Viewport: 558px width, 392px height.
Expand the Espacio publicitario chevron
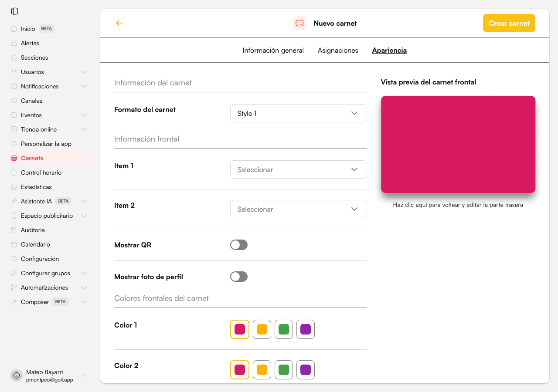(x=84, y=216)
